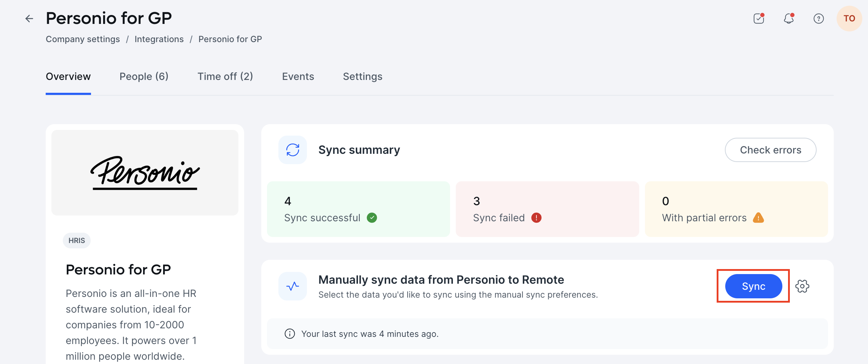Switch to the Time off (2) tab

(225, 76)
